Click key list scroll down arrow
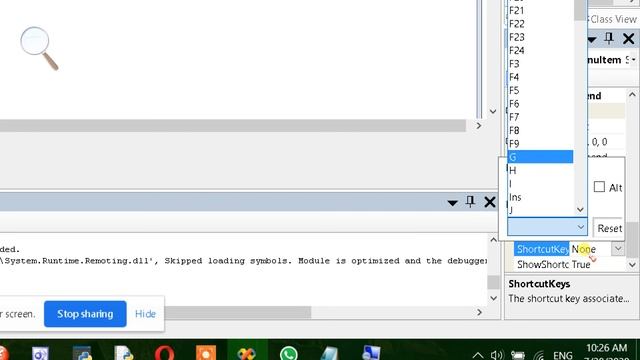The height and width of the screenshot is (360, 640). 580,210
